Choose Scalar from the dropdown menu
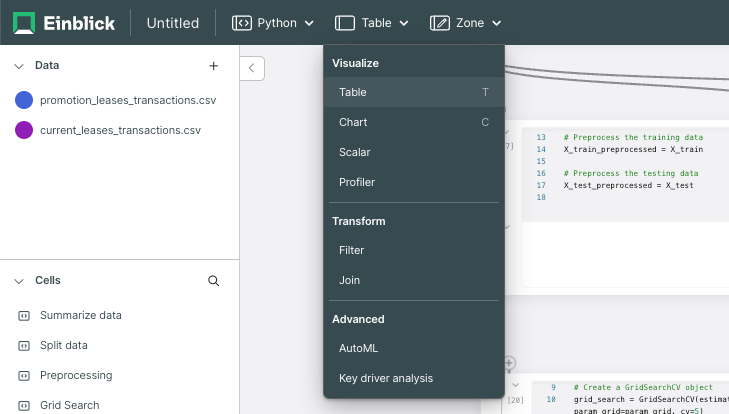 (x=414, y=152)
